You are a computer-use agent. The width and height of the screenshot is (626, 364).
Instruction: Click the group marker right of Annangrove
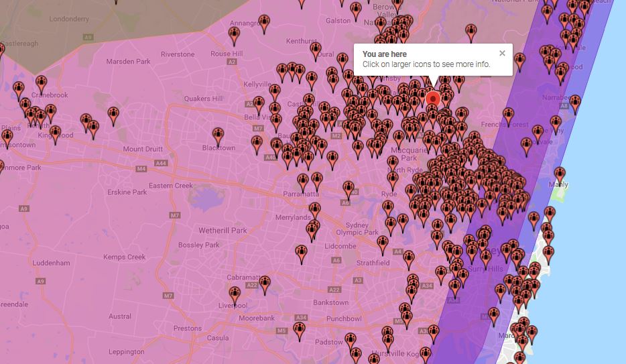tap(264, 23)
